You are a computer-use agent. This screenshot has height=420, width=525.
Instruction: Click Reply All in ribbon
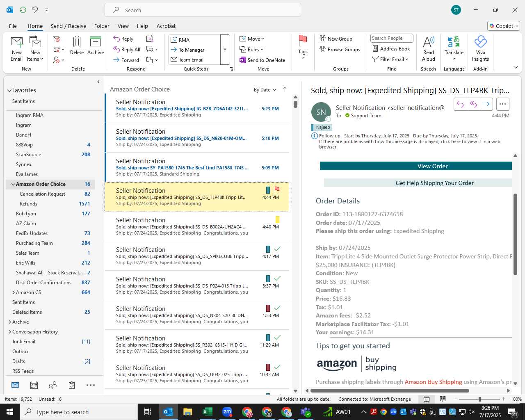127,50
